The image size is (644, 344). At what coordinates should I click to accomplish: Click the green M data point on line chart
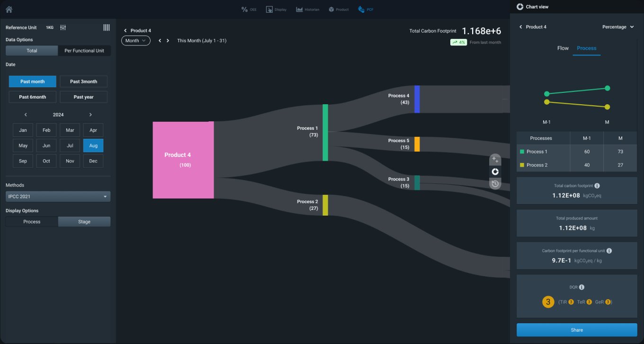(608, 88)
